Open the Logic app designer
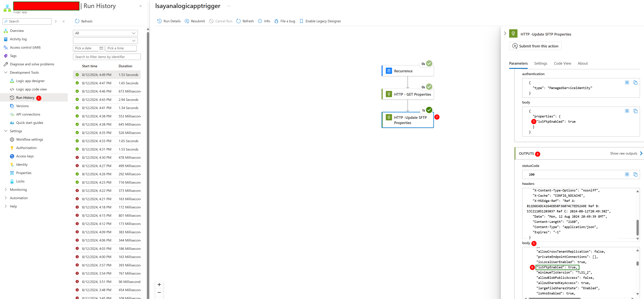Screen dimensions: 644x299 tap(30, 81)
